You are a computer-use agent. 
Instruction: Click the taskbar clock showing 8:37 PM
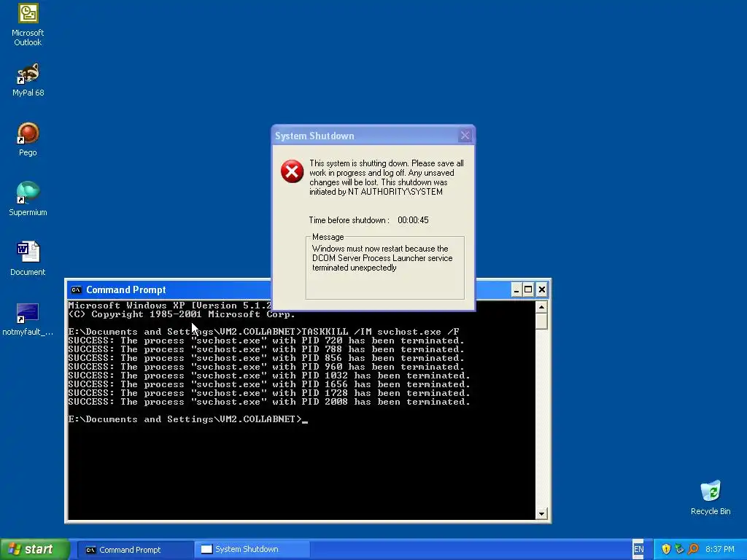click(720, 549)
